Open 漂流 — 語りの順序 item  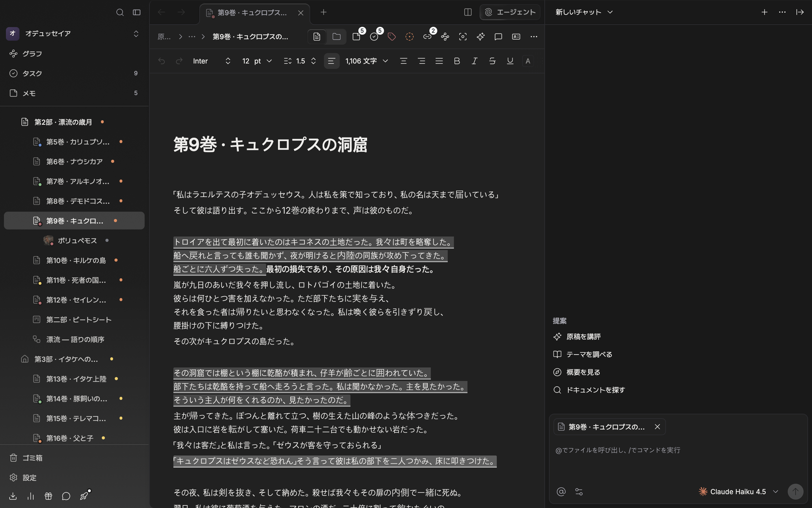tap(74, 339)
